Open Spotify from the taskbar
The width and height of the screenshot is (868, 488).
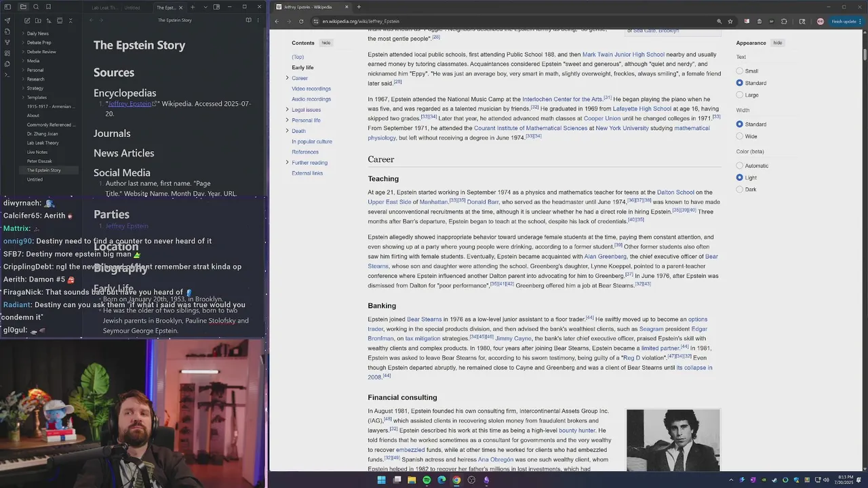coord(427,480)
